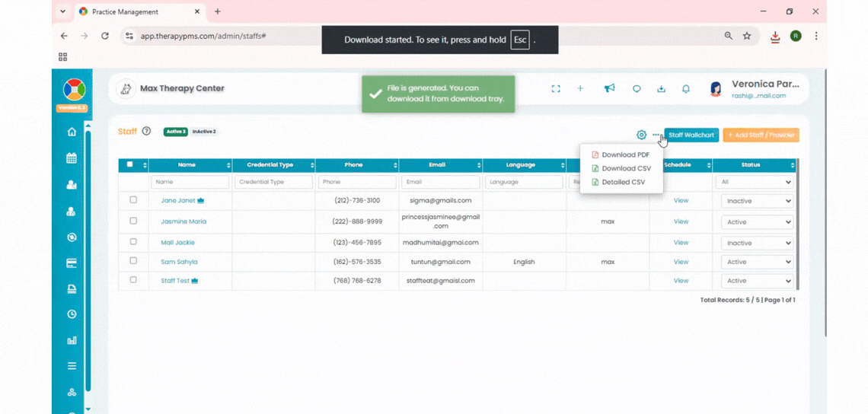Click the Email filter input field

(441, 182)
